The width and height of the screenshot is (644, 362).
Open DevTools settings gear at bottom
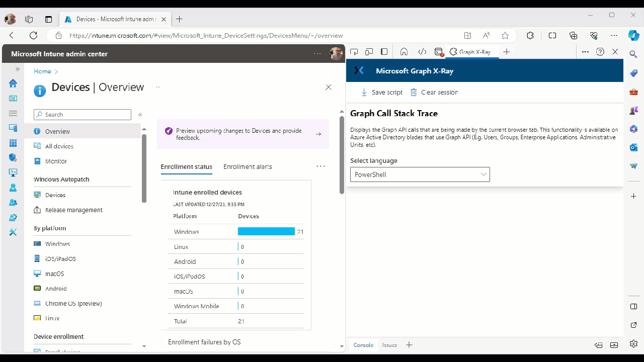pyautogui.click(x=633, y=344)
